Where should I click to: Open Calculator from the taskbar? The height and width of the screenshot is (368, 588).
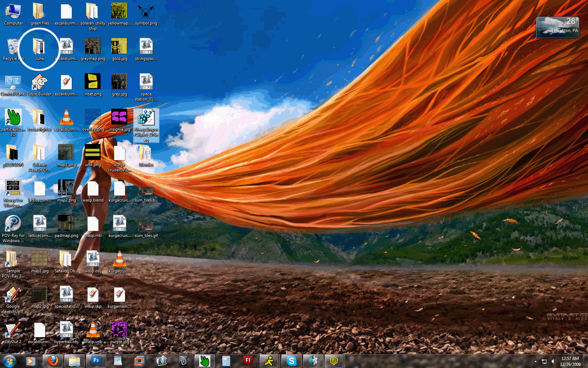pyautogui.click(x=226, y=361)
